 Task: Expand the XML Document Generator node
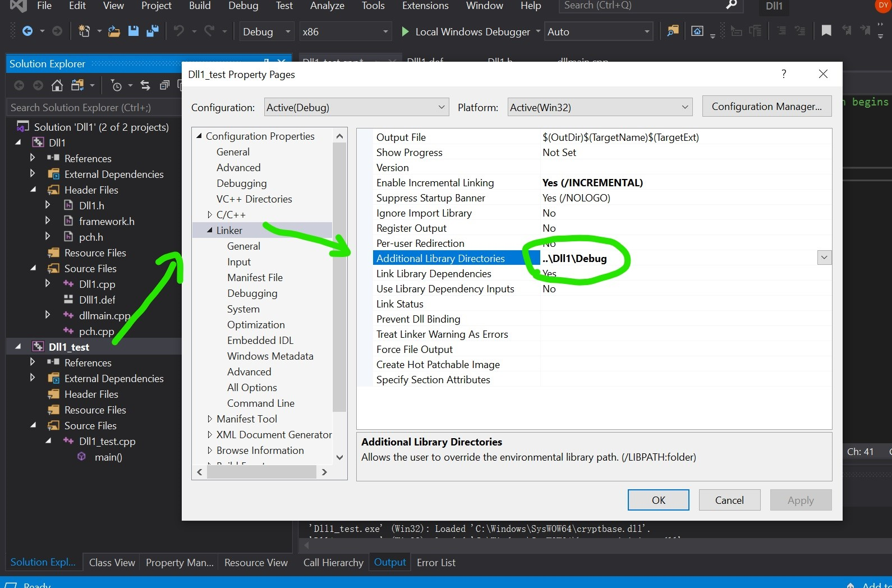[x=210, y=434]
